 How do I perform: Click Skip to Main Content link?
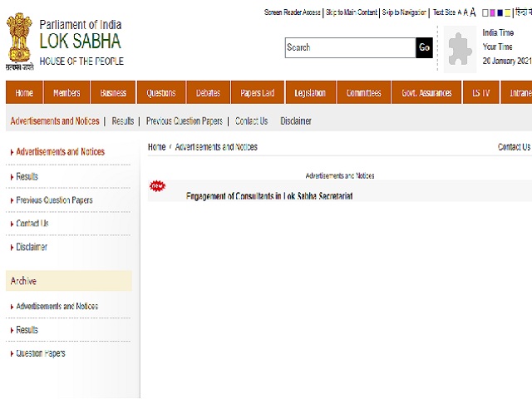tap(351, 12)
